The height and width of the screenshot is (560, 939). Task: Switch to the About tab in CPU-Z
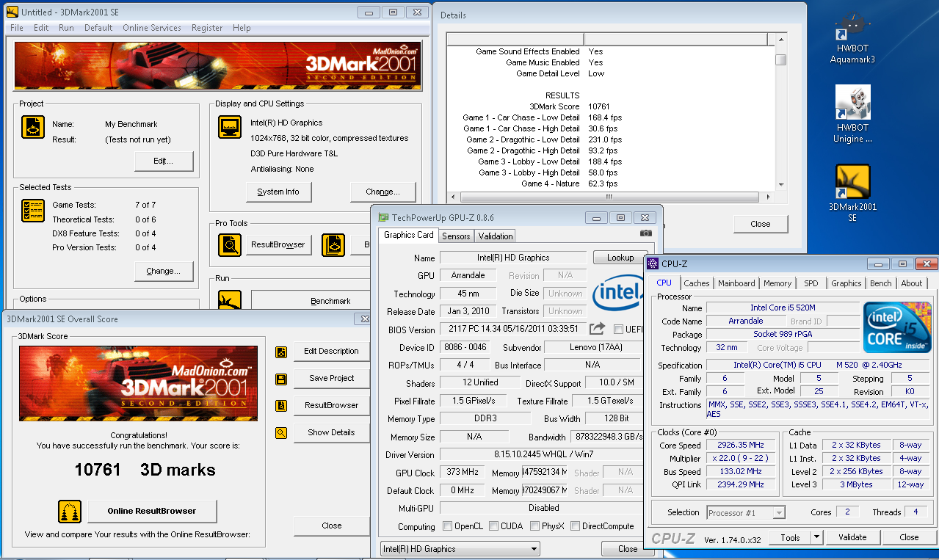[912, 283]
